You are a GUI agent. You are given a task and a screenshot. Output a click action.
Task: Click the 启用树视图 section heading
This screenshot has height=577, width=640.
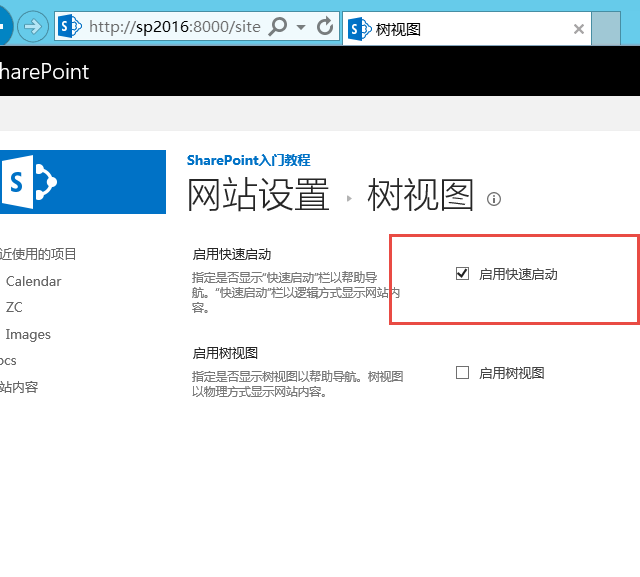coord(225,353)
